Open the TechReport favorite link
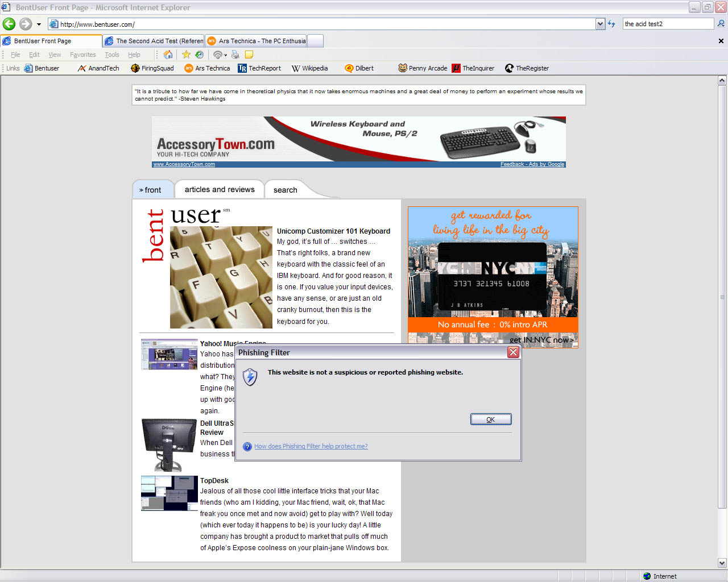This screenshot has width=728, height=582. click(x=259, y=68)
